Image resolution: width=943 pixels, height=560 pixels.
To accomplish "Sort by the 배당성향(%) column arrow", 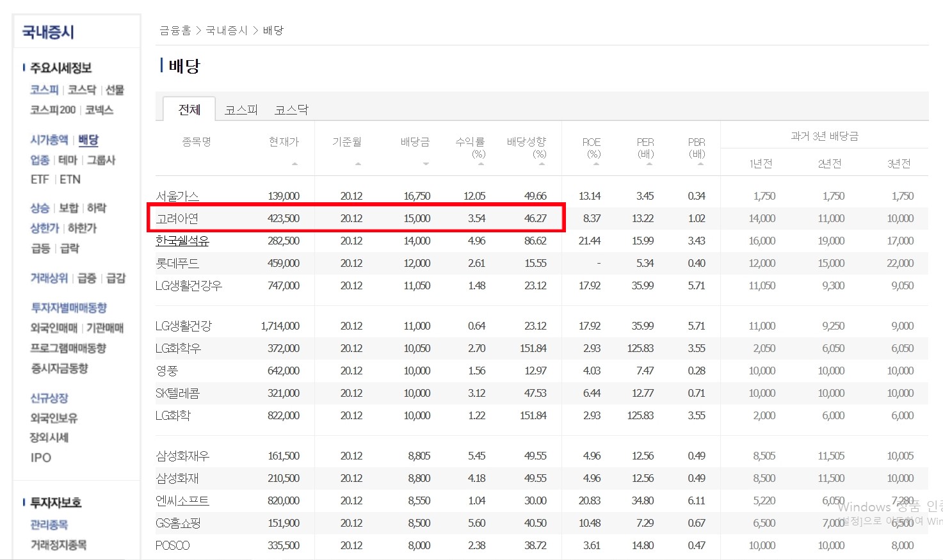I will (x=543, y=165).
